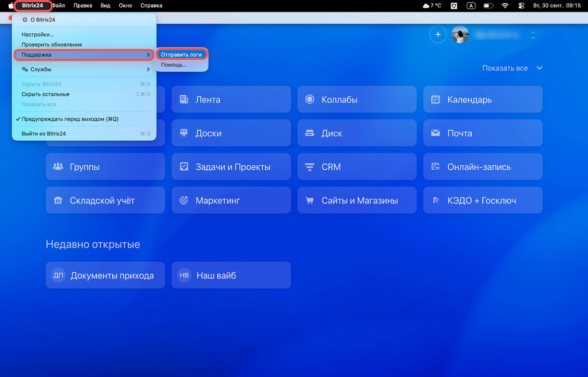Click the Диск drive icon

310,133
